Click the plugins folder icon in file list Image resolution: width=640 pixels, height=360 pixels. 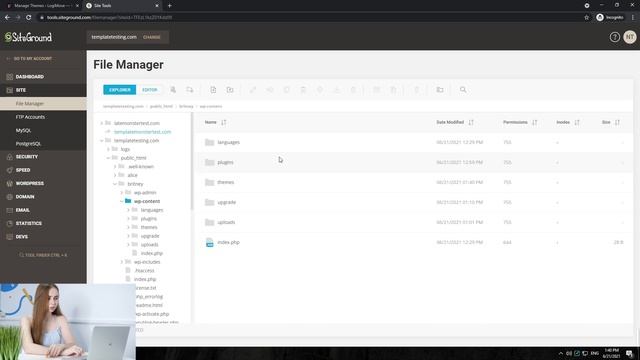coord(209,162)
